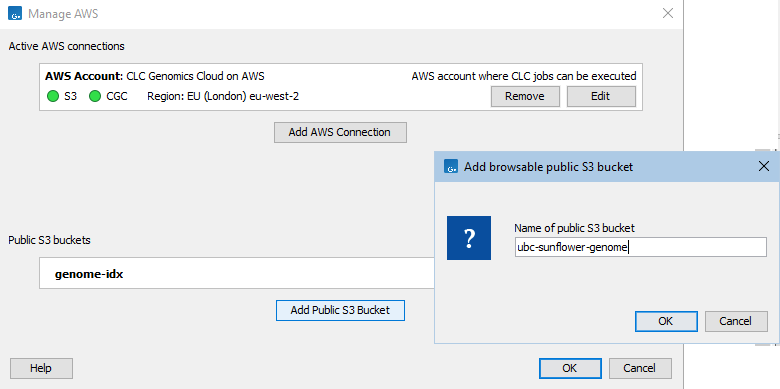780x389 pixels.
Task: Close the Manage AWS window
Action: [x=668, y=14]
